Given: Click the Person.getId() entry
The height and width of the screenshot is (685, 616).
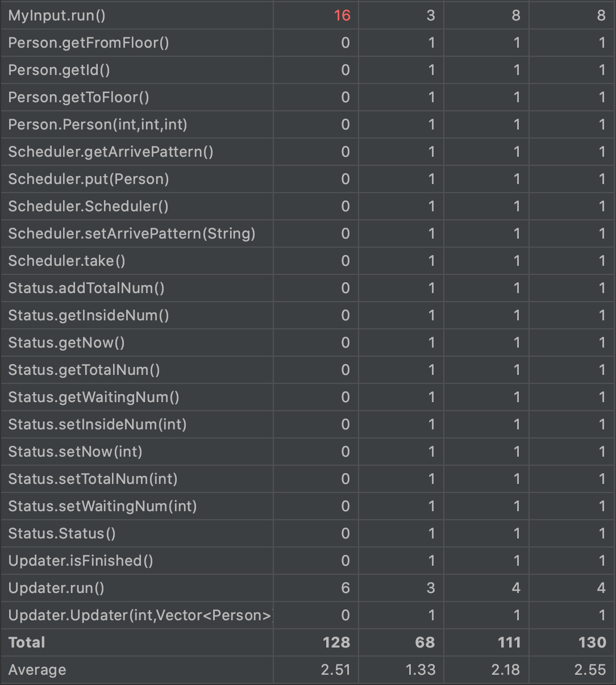Looking at the screenshot, I should pyautogui.click(x=59, y=70).
